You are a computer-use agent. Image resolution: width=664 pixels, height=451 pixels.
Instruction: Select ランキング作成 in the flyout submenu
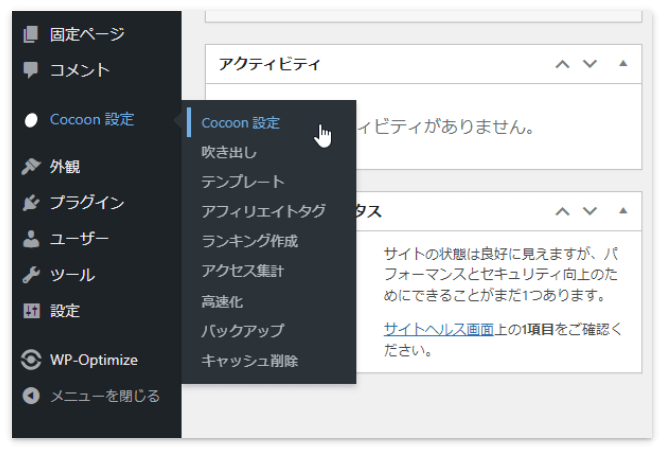(x=249, y=241)
